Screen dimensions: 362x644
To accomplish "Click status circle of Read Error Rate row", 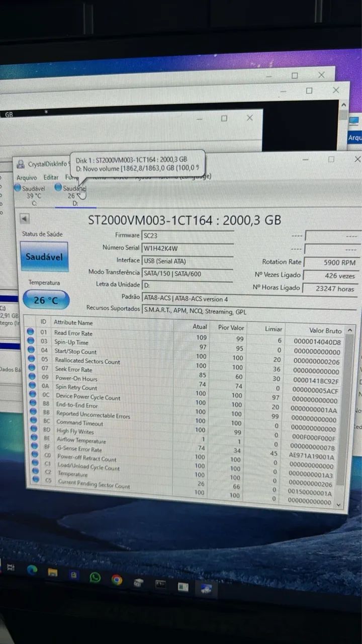I will [x=31, y=332].
